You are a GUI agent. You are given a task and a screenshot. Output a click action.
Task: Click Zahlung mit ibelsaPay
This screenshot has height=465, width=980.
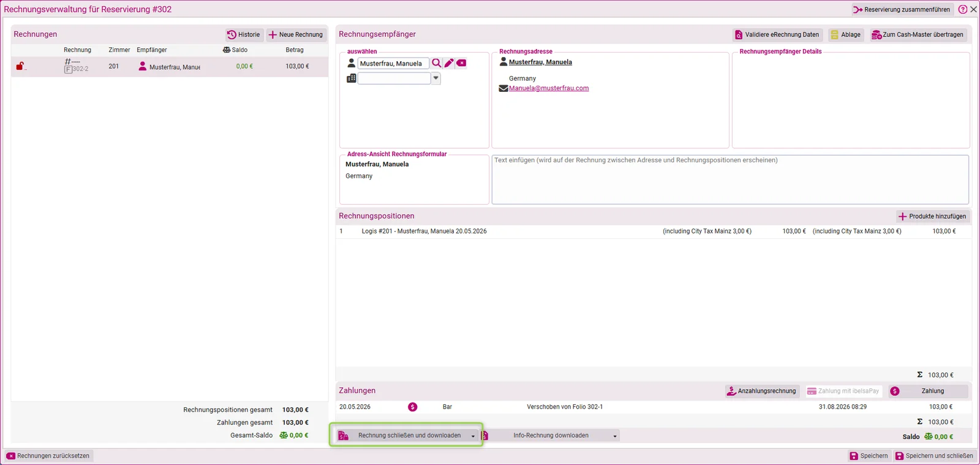tap(843, 391)
